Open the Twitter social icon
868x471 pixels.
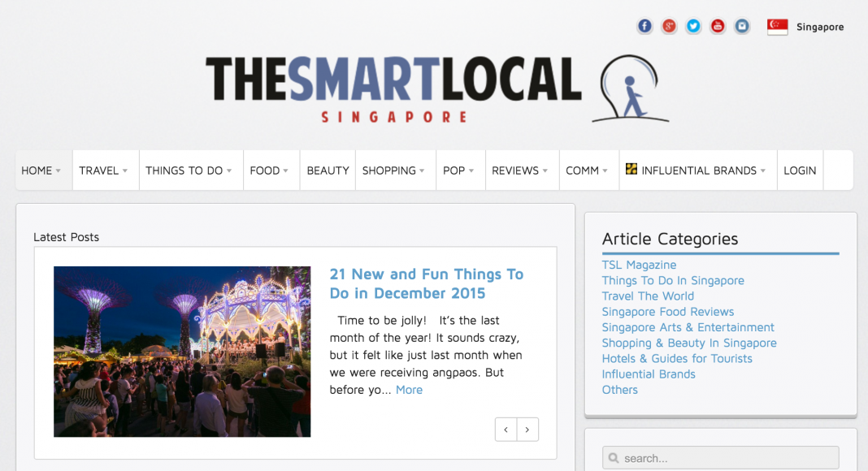pos(693,26)
